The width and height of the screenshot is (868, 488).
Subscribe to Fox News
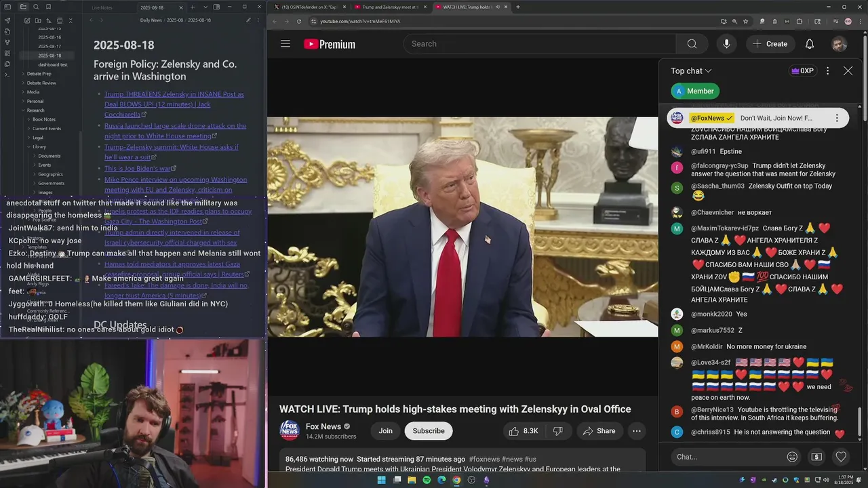click(429, 431)
